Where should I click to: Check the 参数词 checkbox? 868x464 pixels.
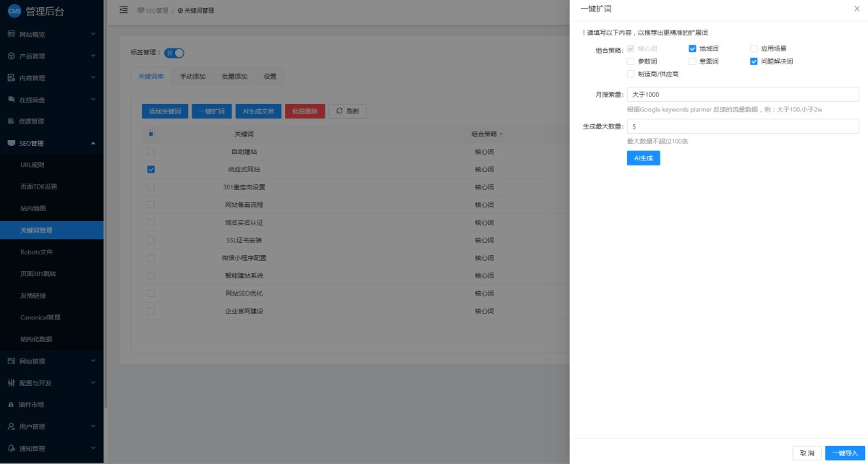pos(631,61)
